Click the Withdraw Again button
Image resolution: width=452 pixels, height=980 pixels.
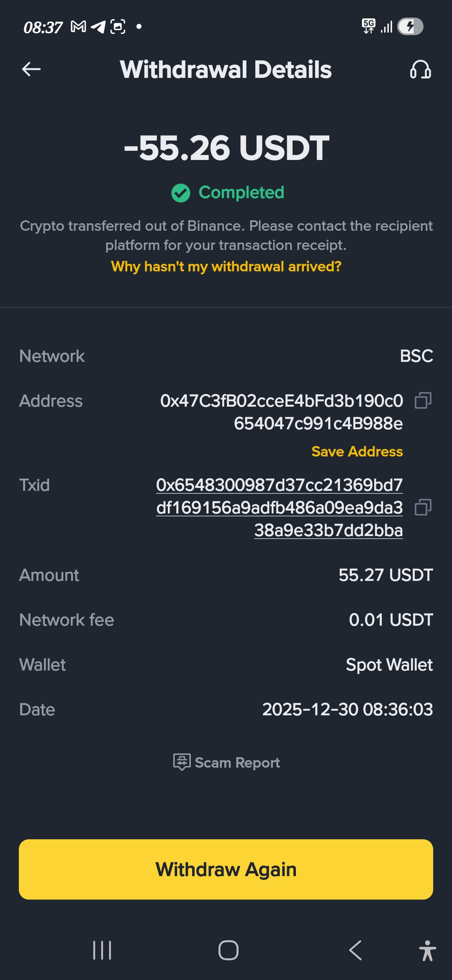pos(226,869)
